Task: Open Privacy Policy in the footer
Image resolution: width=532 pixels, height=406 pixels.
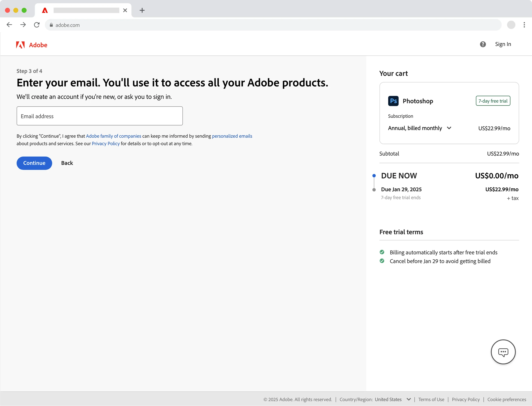Action: (x=465, y=399)
